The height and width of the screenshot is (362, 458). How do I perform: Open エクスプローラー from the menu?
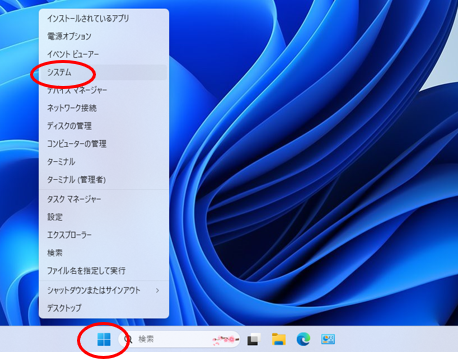tap(104, 235)
